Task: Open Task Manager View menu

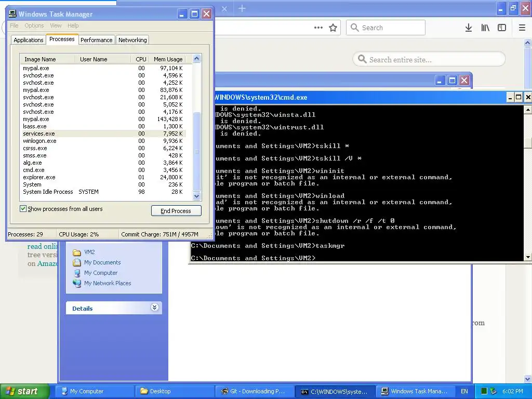Action: [56, 25]
